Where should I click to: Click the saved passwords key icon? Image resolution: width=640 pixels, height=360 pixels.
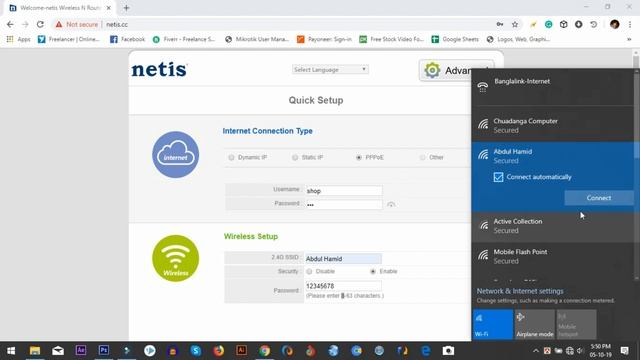[500, 24]
